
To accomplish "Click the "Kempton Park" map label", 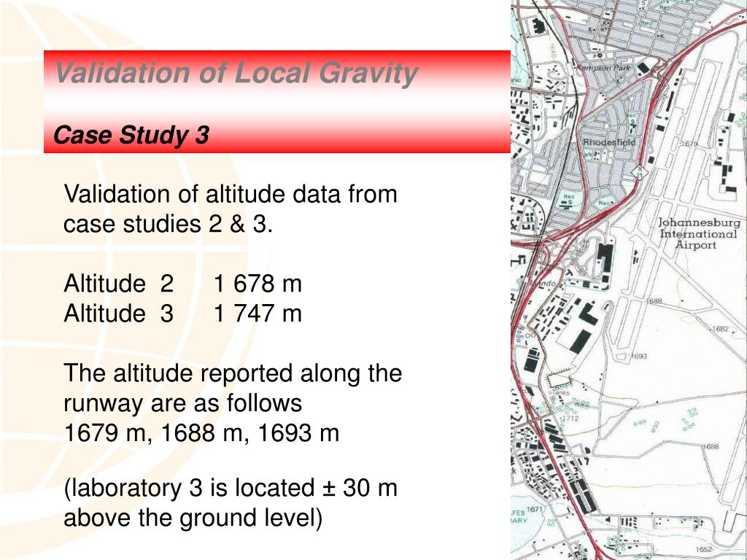I will 603,68.
